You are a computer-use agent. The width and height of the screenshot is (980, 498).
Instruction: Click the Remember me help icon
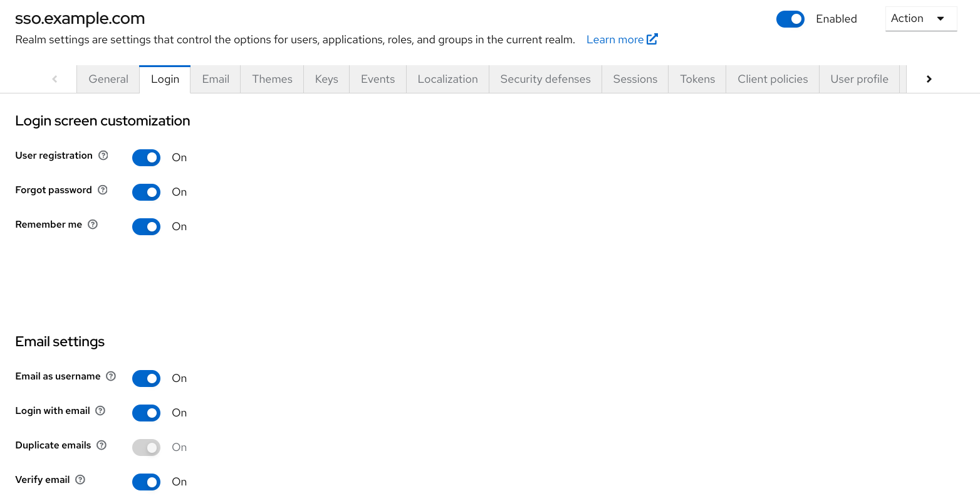[93, 225]
